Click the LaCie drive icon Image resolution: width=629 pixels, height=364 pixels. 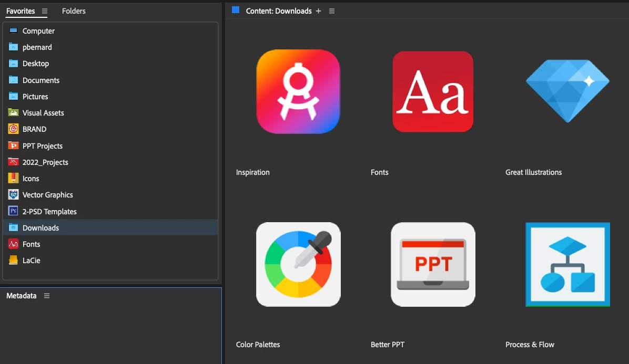pyautogui.click(x=13, y=261)
